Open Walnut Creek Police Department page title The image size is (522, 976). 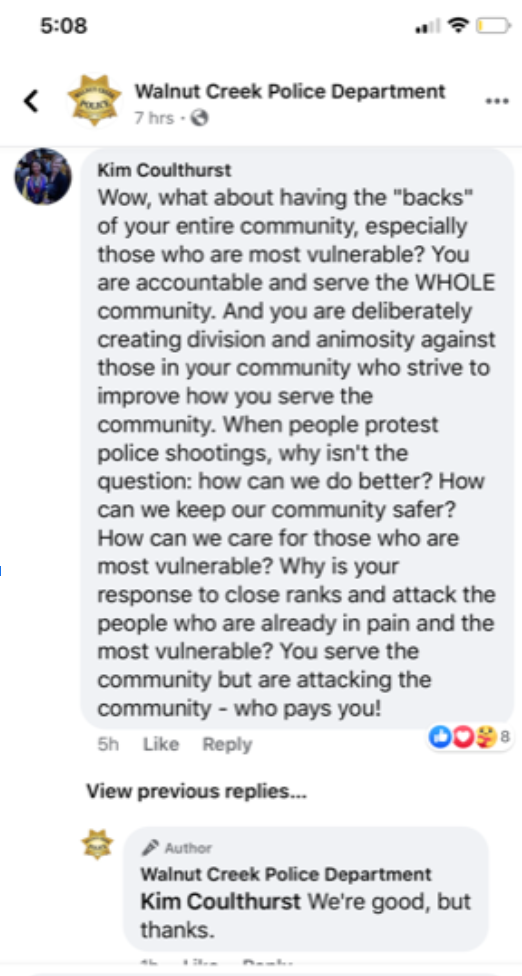(290, 92)
